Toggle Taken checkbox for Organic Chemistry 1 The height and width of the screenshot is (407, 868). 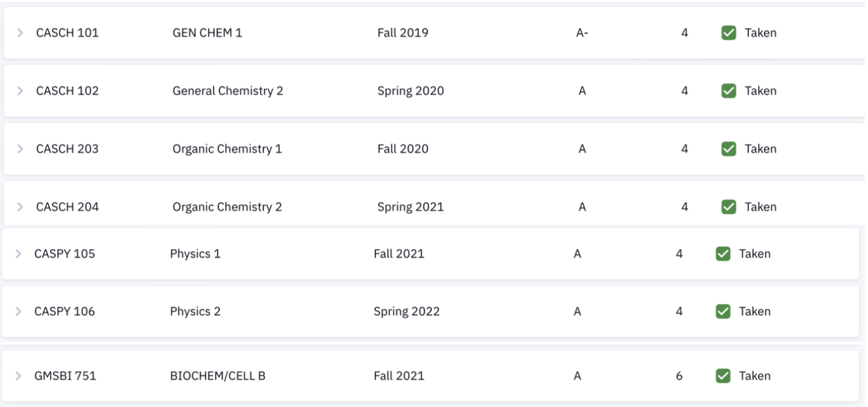click(x=729, y=149)
